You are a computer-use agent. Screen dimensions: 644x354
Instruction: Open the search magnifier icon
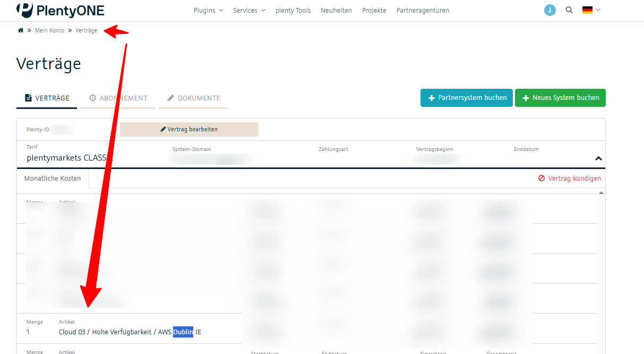(x=569, y=10)
